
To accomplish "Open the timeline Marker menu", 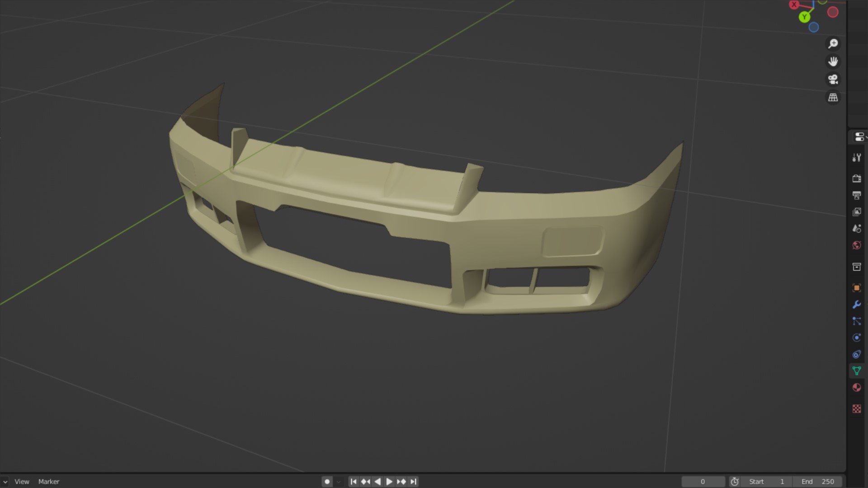I will [49, 482].
